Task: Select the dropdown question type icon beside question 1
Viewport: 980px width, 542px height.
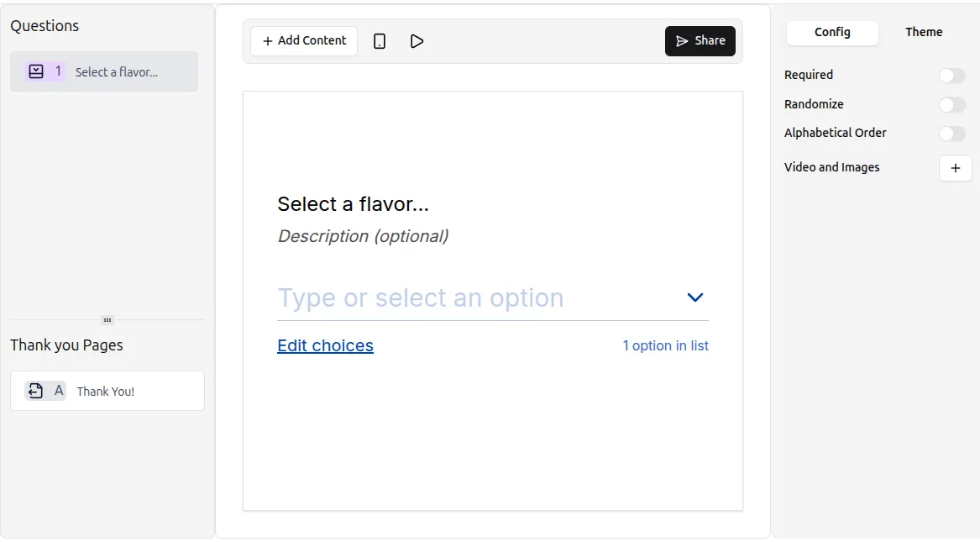Action: [x=35, y=71]
